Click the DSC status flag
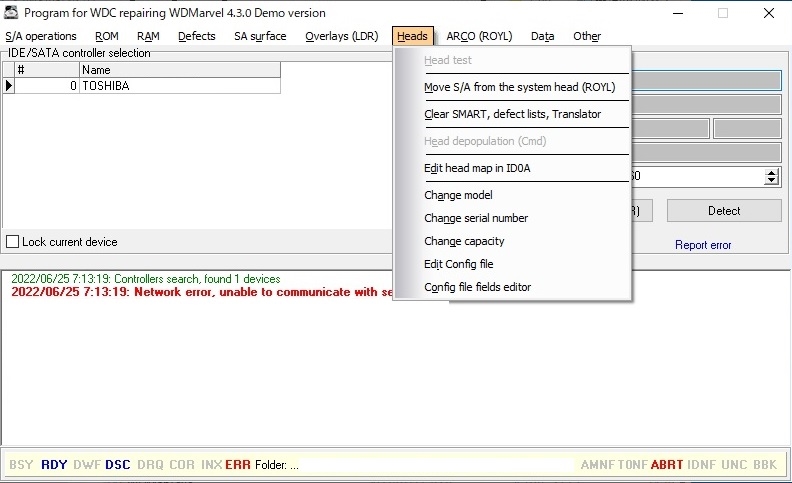Viewport: 792px width, 483px height. [118, 465]
